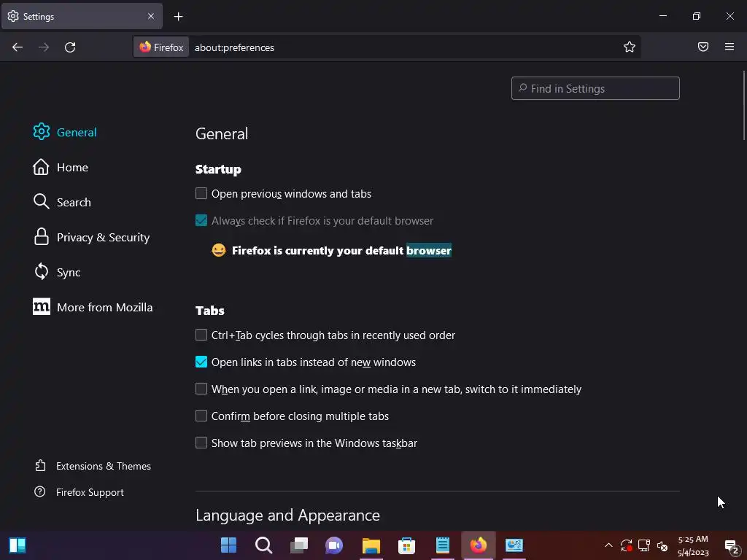The image size is (747, 560).
Task: Click the Find in Settings search box
Action: point(595,88)
